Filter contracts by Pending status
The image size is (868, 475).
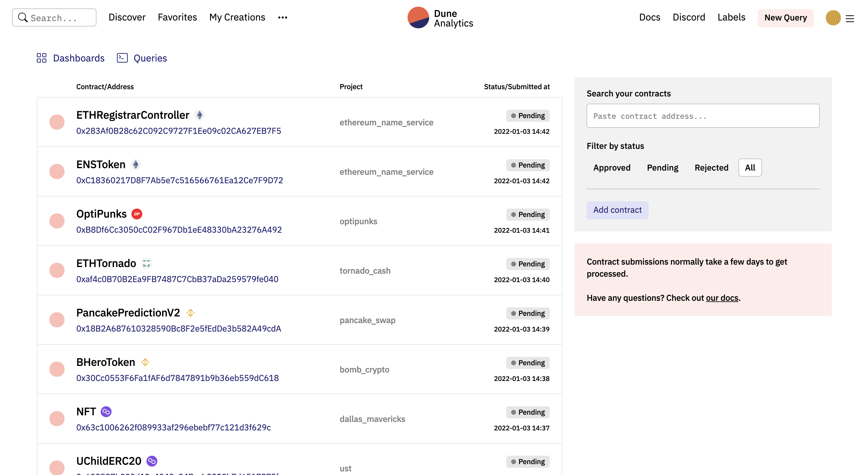pos(662,168)
